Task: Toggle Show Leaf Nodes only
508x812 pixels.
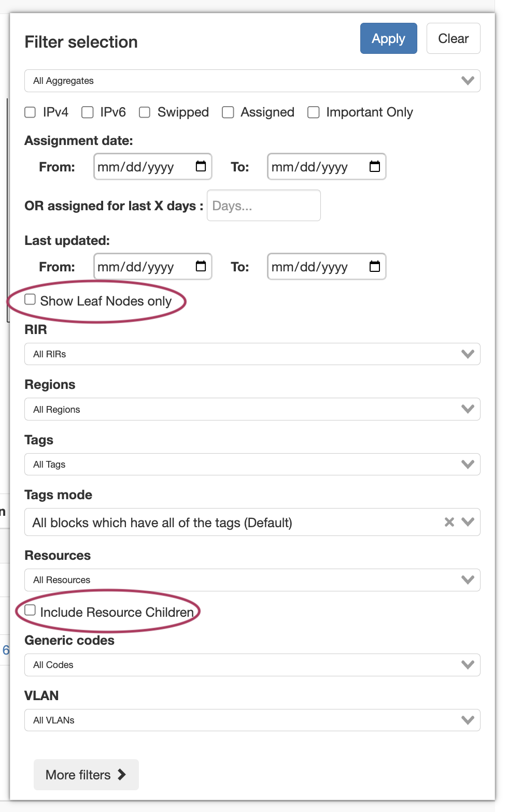Action: [x=31, y=299]
